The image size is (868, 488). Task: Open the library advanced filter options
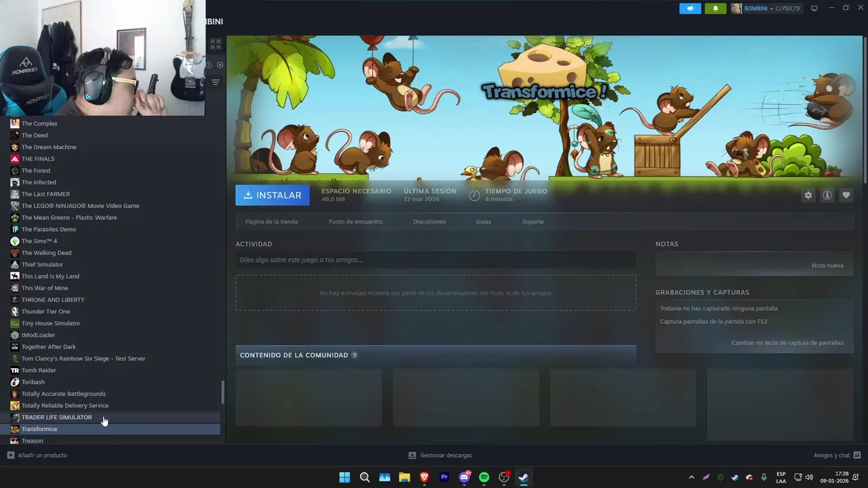pyautogui.click(x=216, y=82)
